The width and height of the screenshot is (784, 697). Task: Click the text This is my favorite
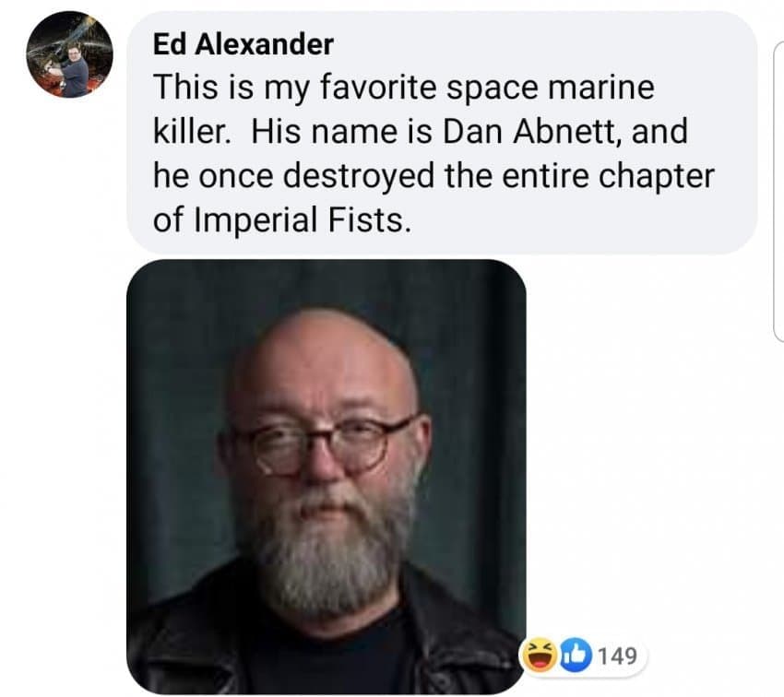point(294,87)
